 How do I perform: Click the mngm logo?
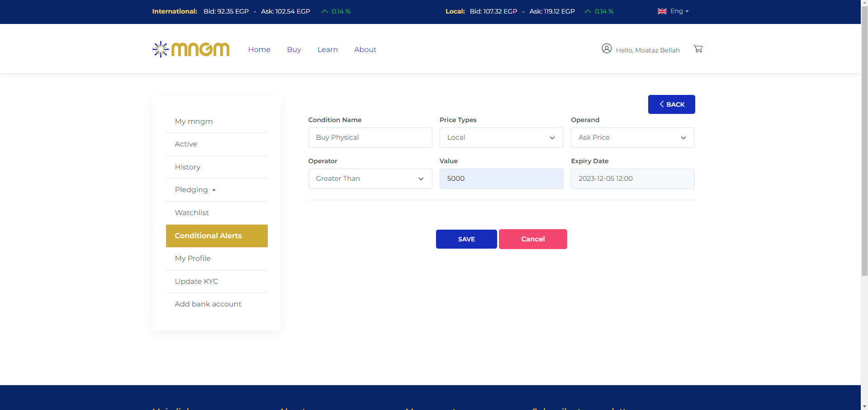pos(191,49)
